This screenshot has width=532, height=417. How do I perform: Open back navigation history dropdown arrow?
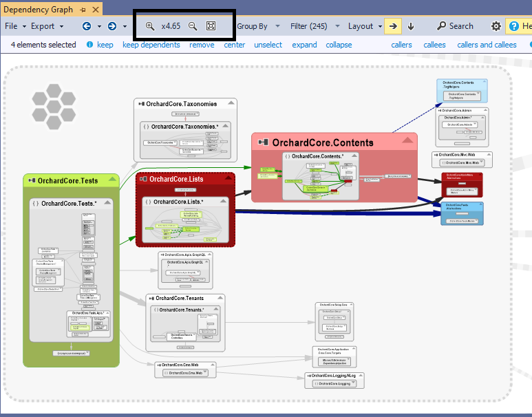click(x=99, y=26)
